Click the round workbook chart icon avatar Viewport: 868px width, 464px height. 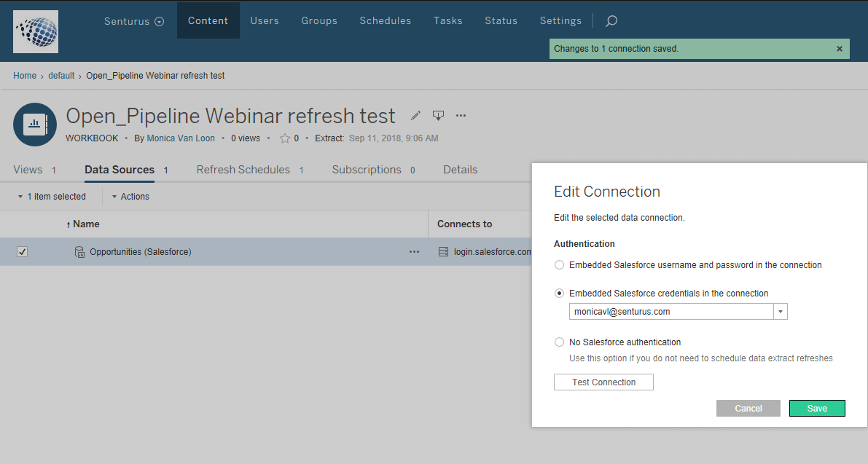click(34, 124)
